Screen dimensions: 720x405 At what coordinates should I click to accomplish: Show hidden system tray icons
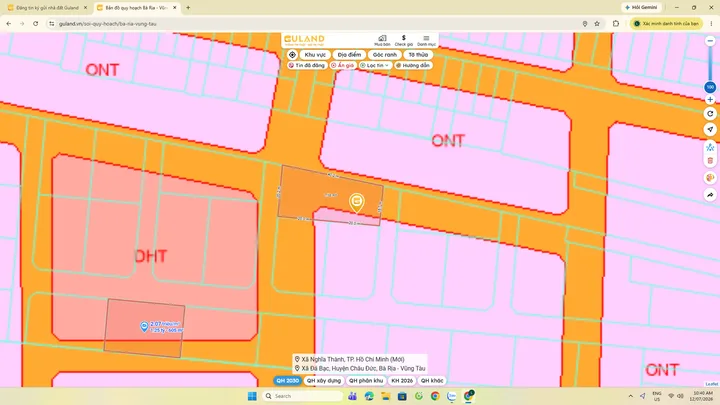tap(630, 396)
